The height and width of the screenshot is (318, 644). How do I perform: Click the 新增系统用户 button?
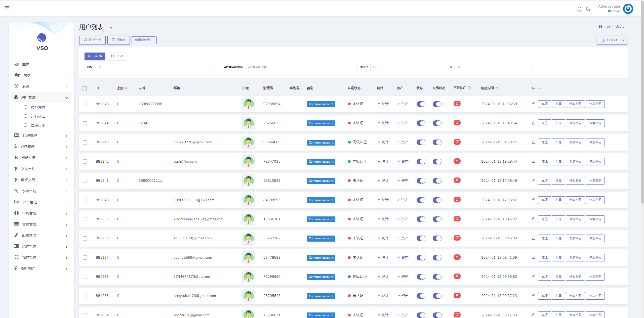click(x=145, y=40)
